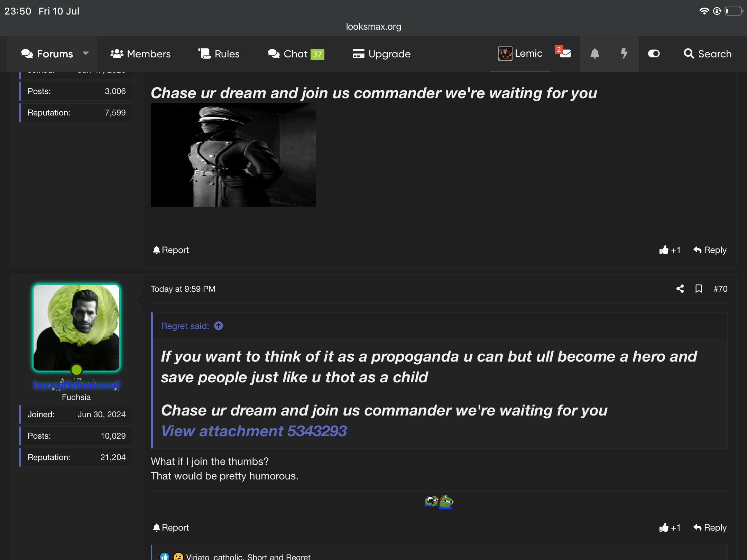Image resolution: width=747 pixels, height=560 pixels.
Task: Like post #70 with thumbs-up +1
Action: [x=670, y=528]
